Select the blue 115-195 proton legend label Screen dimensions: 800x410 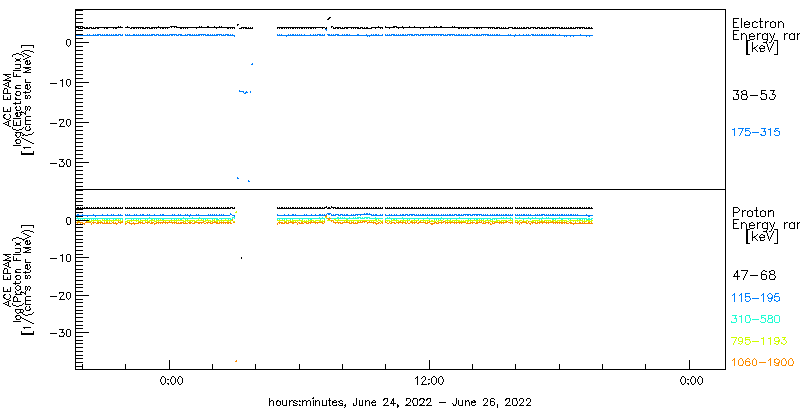pyautogui.click(x=756, y=298)
